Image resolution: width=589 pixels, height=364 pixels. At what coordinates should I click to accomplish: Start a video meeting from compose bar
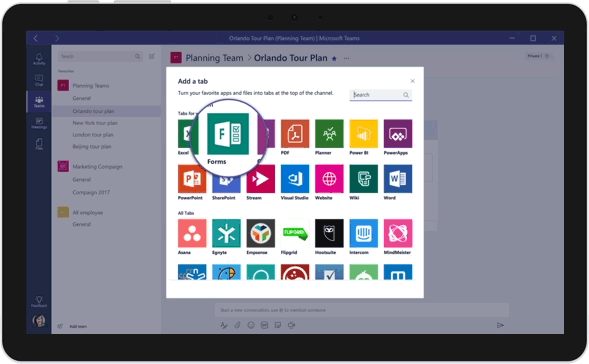point(291,325)
